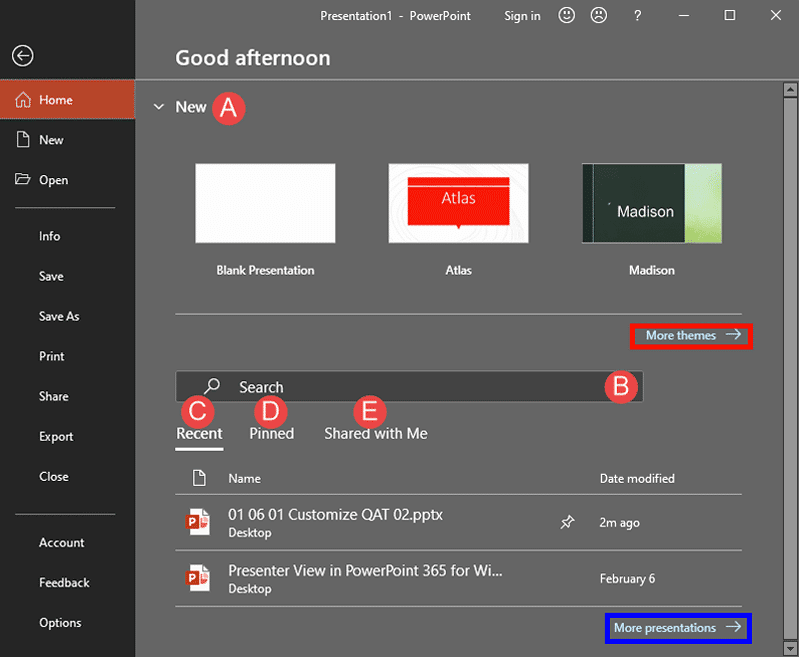Image resolution: width=799 pixels, height=657 pixels.
Task: Select the Recent tab
Action: (199, 433)
